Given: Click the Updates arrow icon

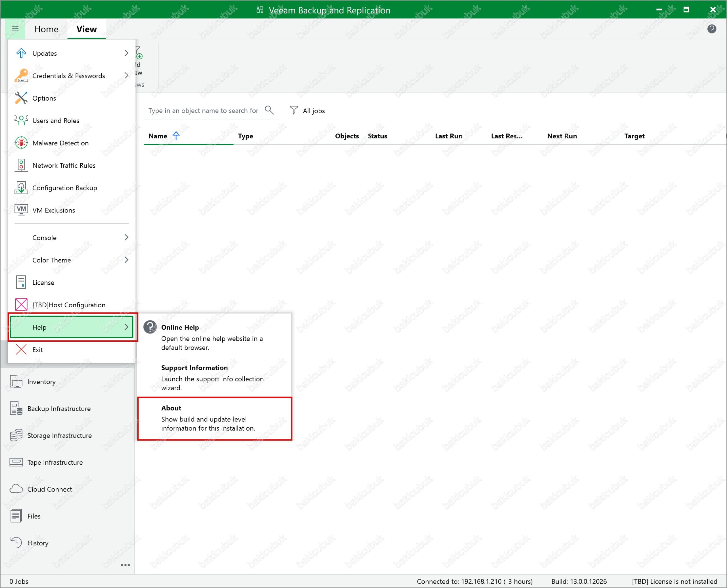Looking at the screenshot, I should (21, 53).
